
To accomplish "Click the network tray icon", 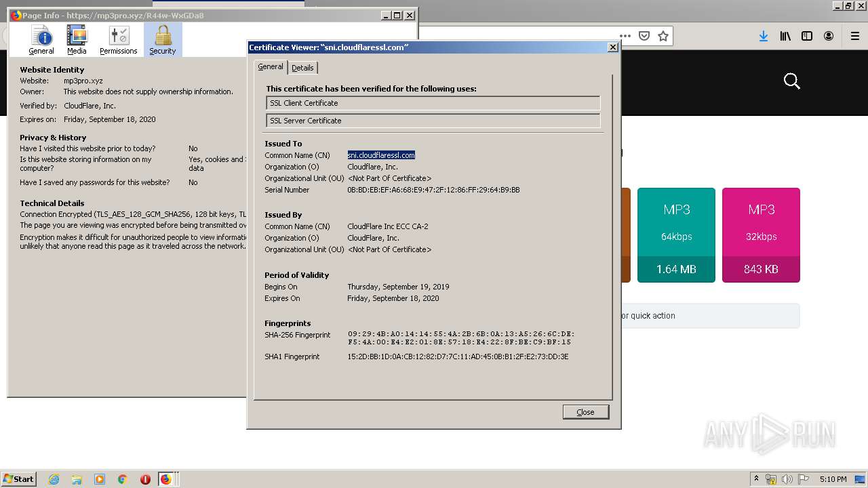I will 771,479.
